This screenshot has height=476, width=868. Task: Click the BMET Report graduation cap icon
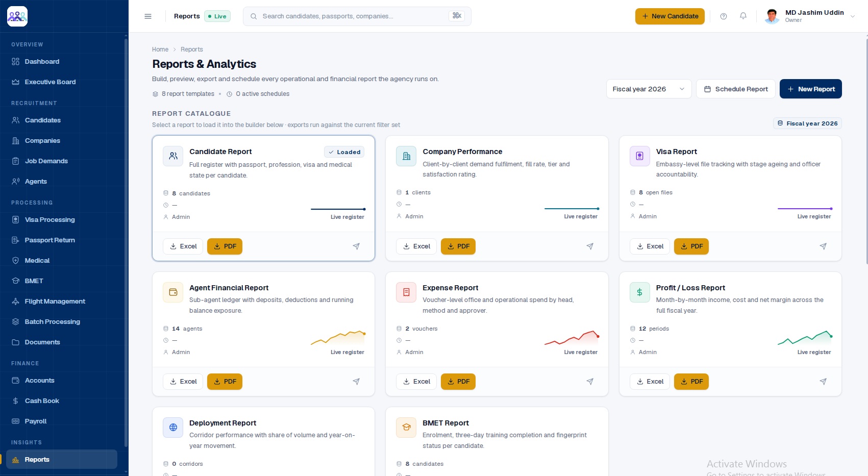[406, 428]
